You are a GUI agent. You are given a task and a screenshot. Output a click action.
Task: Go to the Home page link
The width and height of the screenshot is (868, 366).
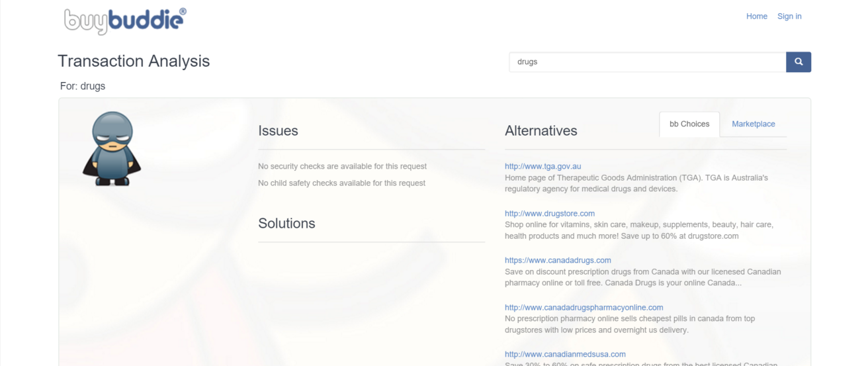[x=756, y=17]
